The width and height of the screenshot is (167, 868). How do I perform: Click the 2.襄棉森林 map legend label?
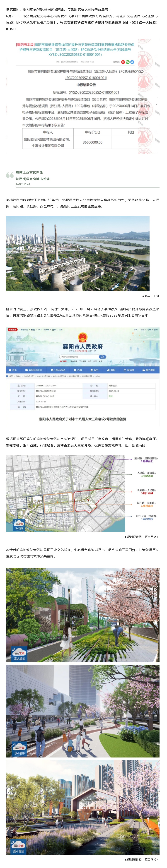pos(147,506)
